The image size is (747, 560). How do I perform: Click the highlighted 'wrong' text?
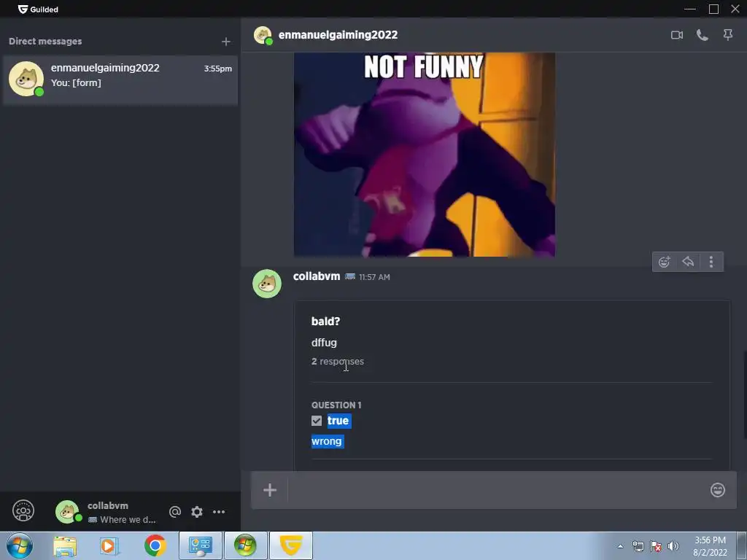tap(327, 441)
